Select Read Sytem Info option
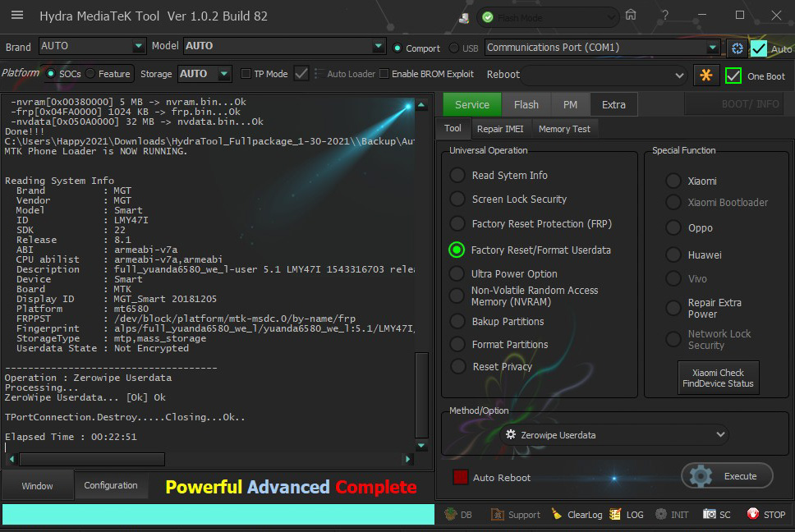Viewport: 795px width, 532px height. coord(457,176)
